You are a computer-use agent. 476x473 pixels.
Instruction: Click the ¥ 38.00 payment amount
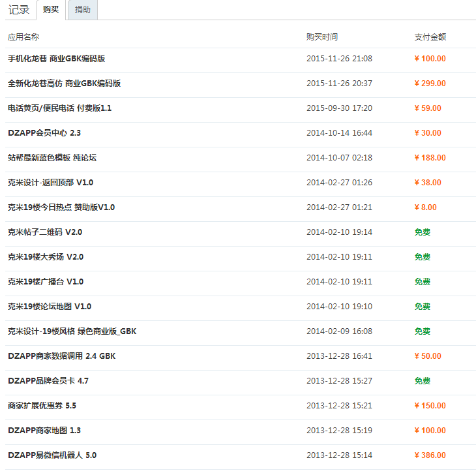click(428, 183)
